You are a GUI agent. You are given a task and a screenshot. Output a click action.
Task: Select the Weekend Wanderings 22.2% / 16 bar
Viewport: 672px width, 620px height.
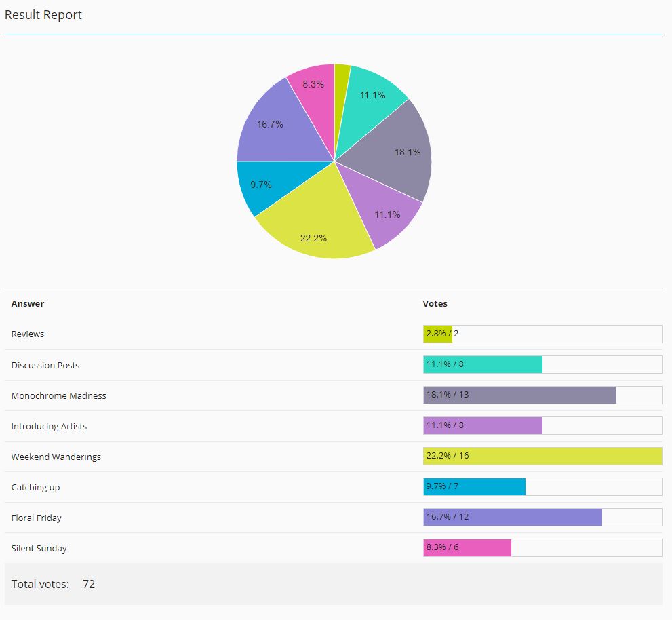point(542,457)
